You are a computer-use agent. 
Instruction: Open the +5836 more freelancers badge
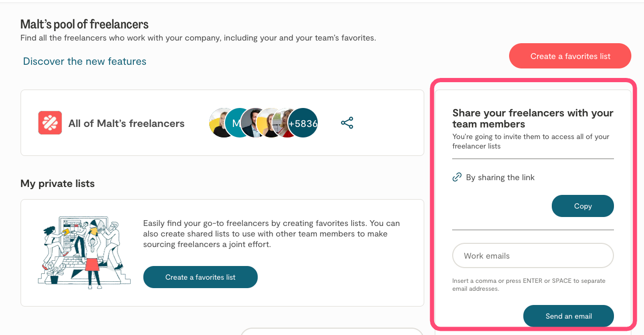(304, 123)
